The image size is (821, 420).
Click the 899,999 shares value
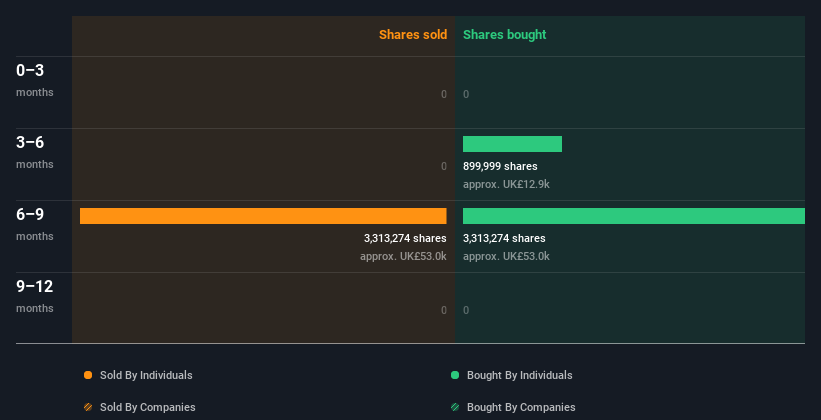(500, 167)
